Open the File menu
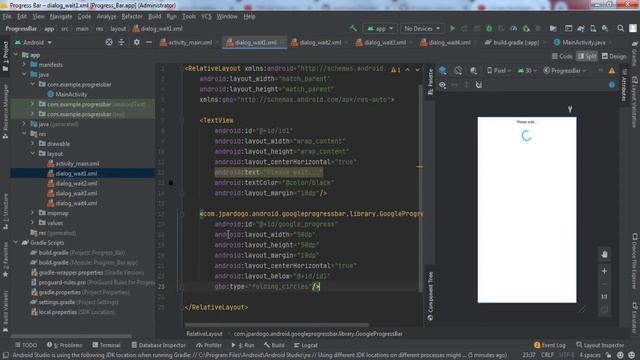This screenshot has width=640, height=360. click(7, 17)
